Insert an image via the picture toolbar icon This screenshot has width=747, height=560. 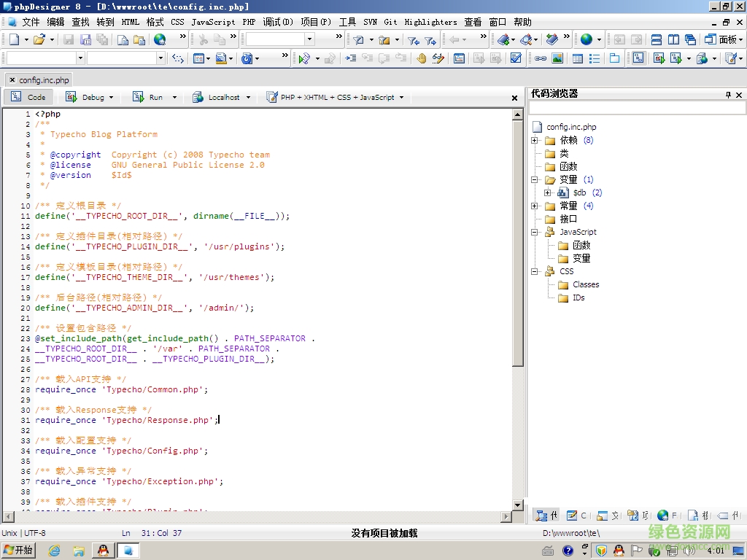tap(556, 58)
